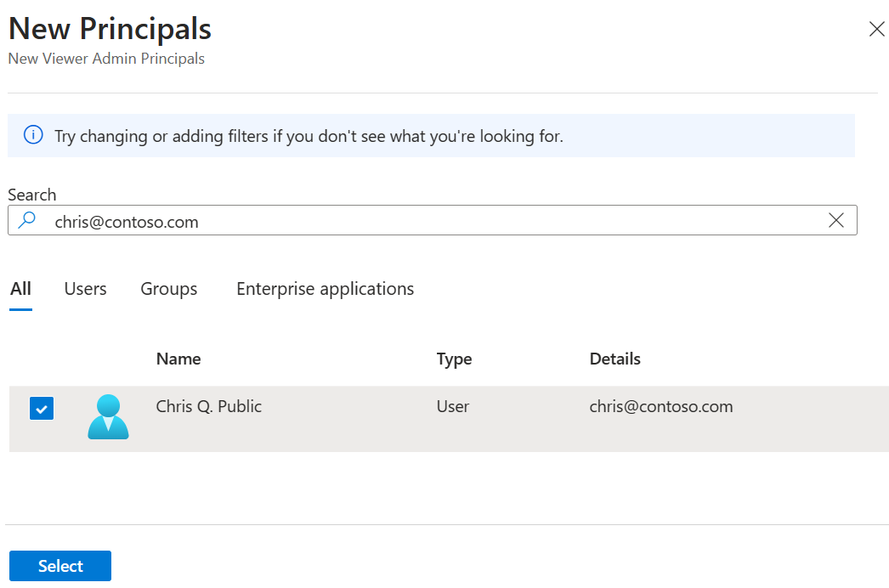Click the Type column header
The height and width of the screenshot is (588, 889).
[453, 359]
